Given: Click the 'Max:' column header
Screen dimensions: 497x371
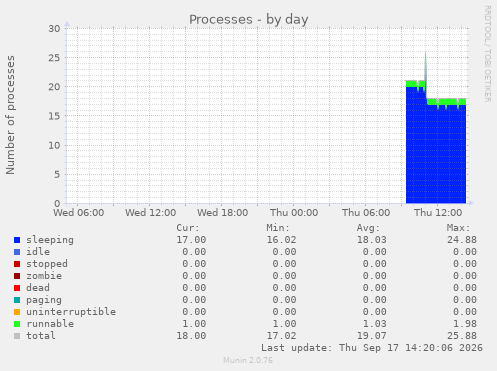Looking at the screenshot, I should pos(458,228).
